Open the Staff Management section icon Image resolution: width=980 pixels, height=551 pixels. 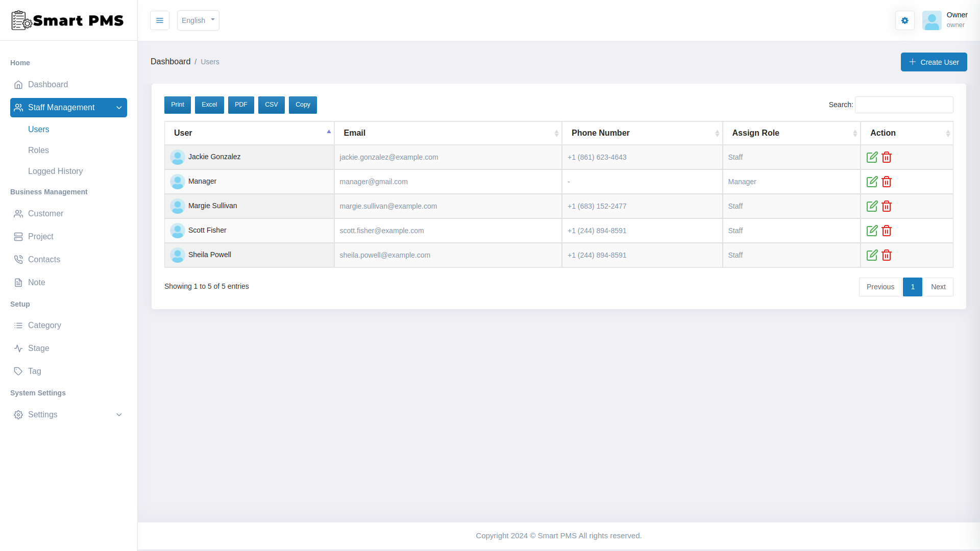[18, 108]
